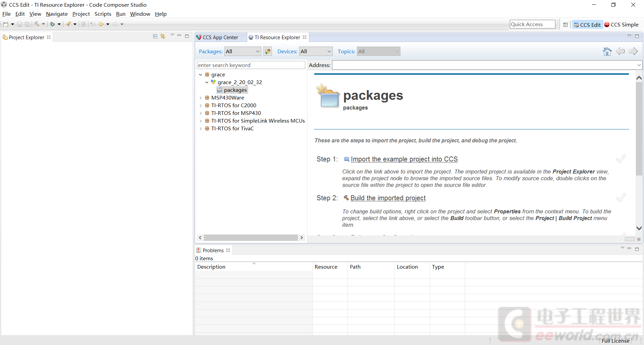Go to Resource Explorer Home page
Image resolution: width=644 pixels, height=345 pixels.
click(x=607, y=51)
